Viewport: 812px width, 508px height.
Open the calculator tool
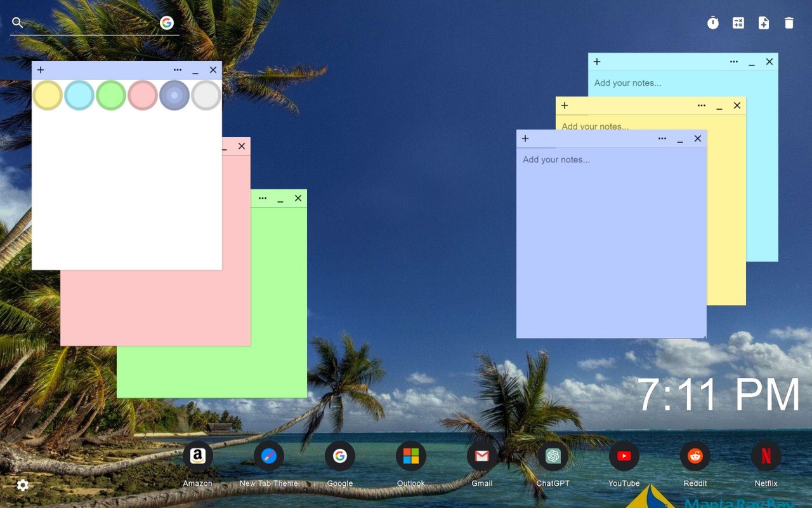tap(738, 23)
